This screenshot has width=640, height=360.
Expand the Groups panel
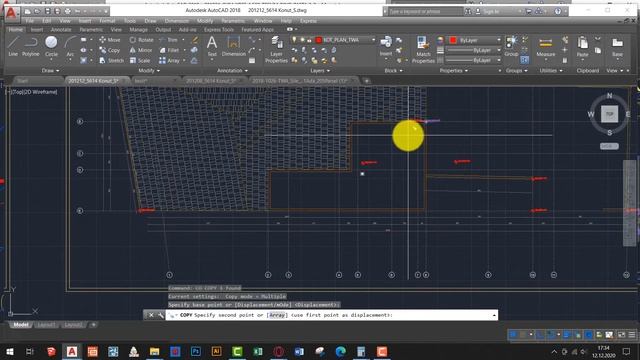[x=516, y=71]
